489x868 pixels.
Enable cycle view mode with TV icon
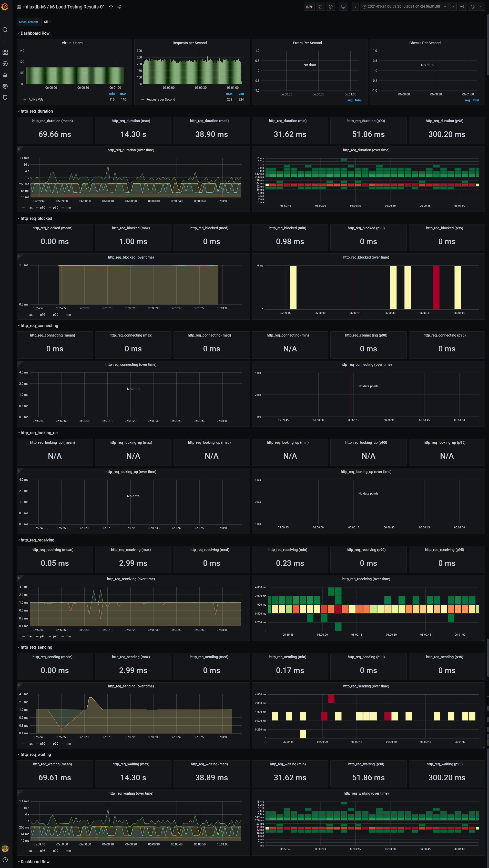pyautogui.click(x=343, y=6)
